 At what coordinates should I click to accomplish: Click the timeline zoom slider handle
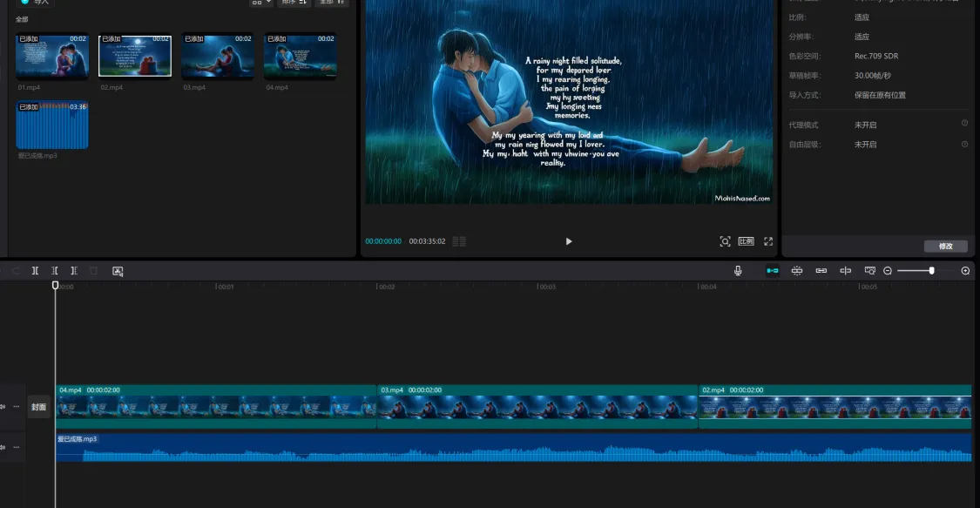931,271
